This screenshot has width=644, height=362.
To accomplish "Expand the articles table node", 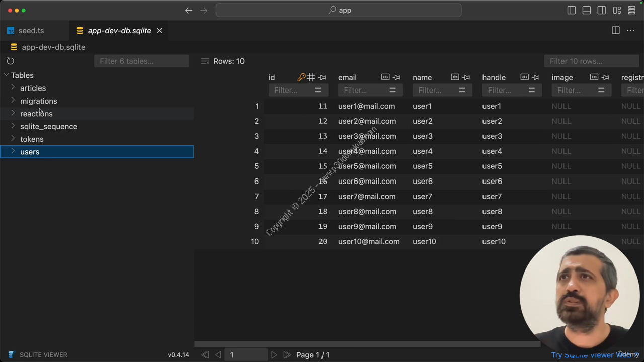I will point(13,87).
